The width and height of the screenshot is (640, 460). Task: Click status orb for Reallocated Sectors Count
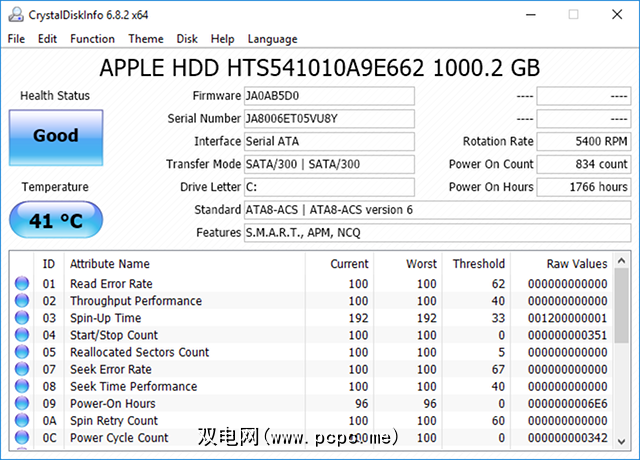(22, 352)
